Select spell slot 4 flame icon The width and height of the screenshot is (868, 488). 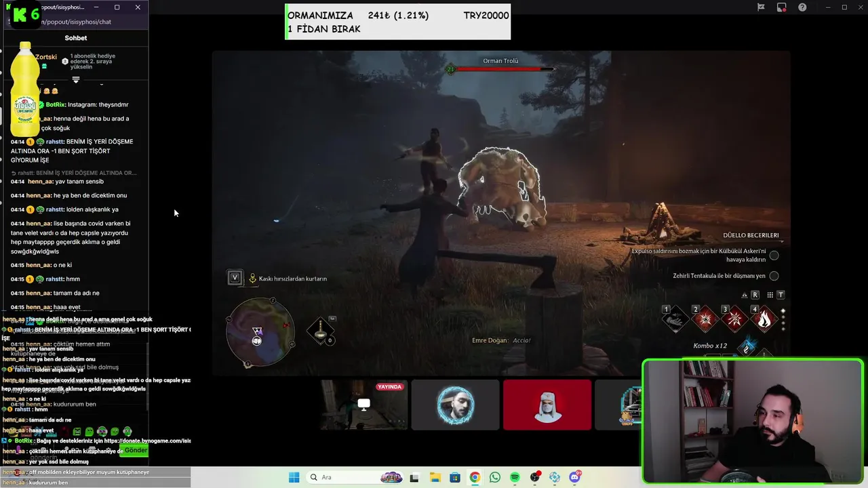(x=764, y=319)
